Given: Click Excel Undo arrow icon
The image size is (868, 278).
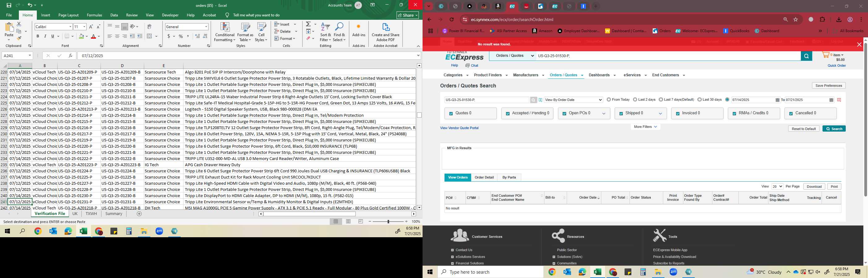Looking at the screenshot, I should (x=30, y=5).
